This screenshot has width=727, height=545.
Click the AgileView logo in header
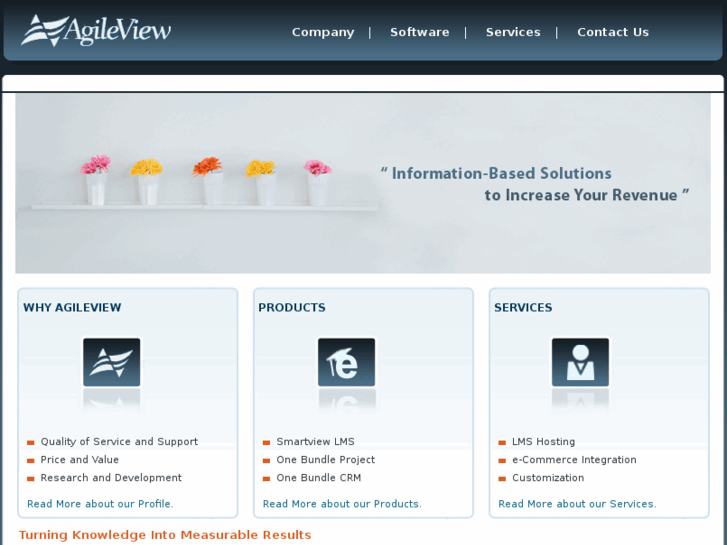coord(96,31)
